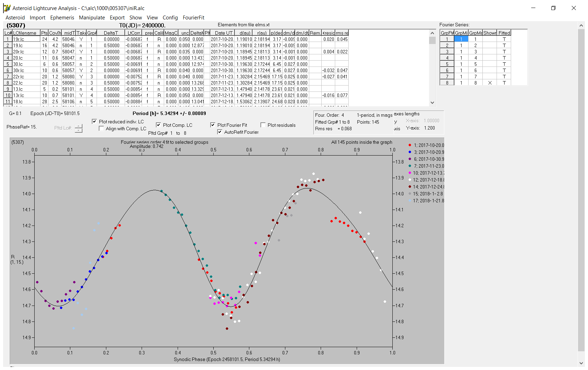Open the Show menu
The width and height of the screenshot is (588, 370).
point(136,18)
